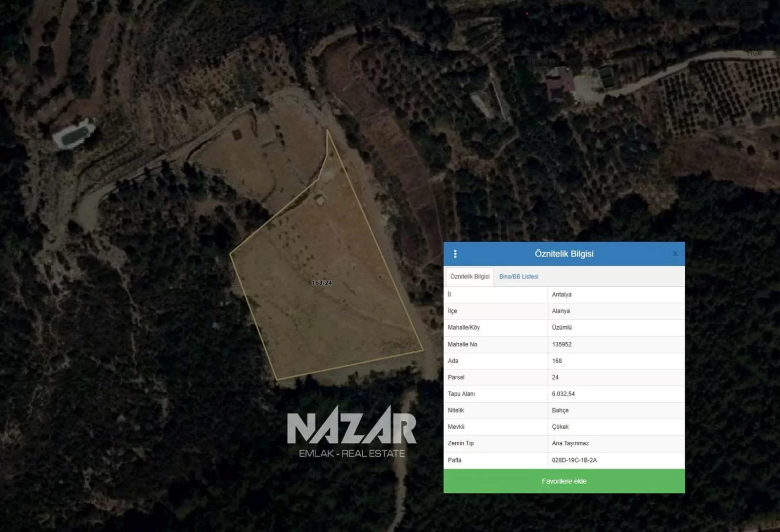Click the Öznitelik Bilgisi panel title bar
The width and height of the screenshot is (780, 532).
click(x=564, y=254)
